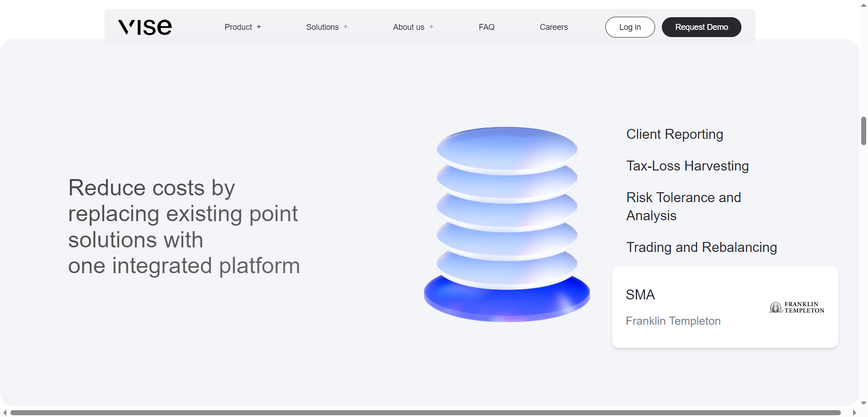Click the plus icon next to Solutions
The width and height of the screenshot is (868, 417).
(x=345, y=27)
